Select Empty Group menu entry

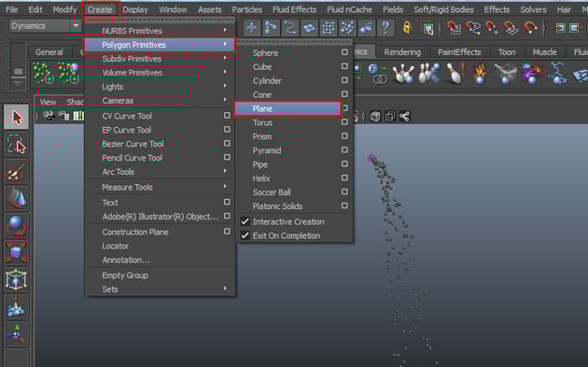click(125, 275)
